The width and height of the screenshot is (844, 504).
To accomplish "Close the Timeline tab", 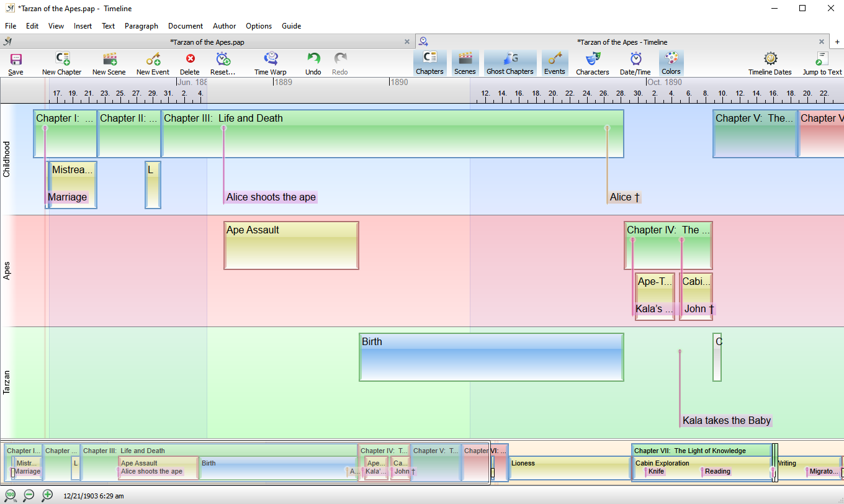I will point(821,42).
